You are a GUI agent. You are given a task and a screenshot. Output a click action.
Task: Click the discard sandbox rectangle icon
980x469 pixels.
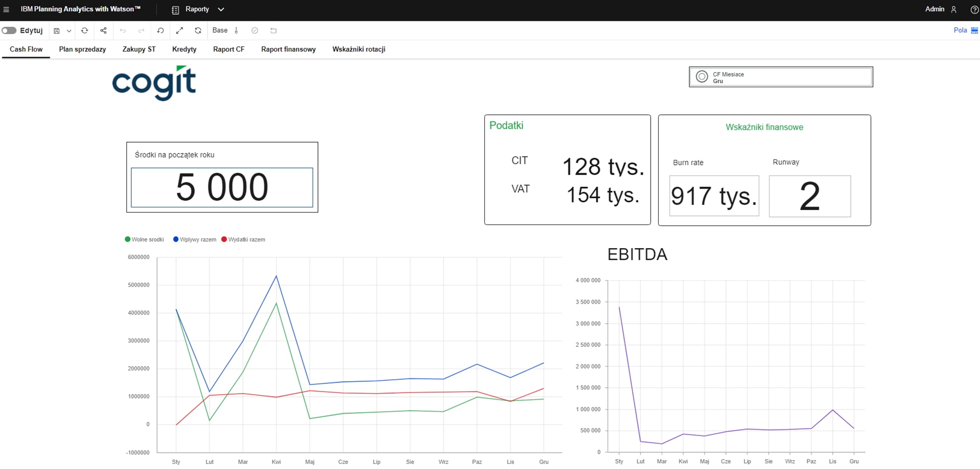click(273, 31)
